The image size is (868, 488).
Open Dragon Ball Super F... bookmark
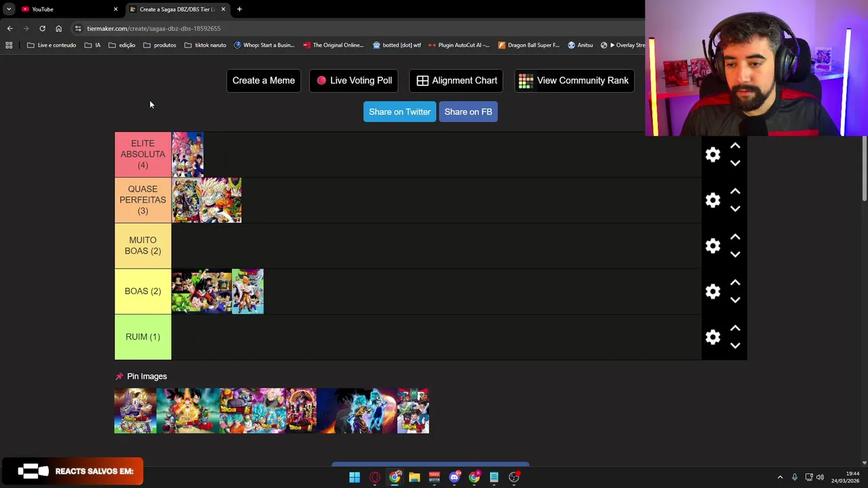point(529,45)
